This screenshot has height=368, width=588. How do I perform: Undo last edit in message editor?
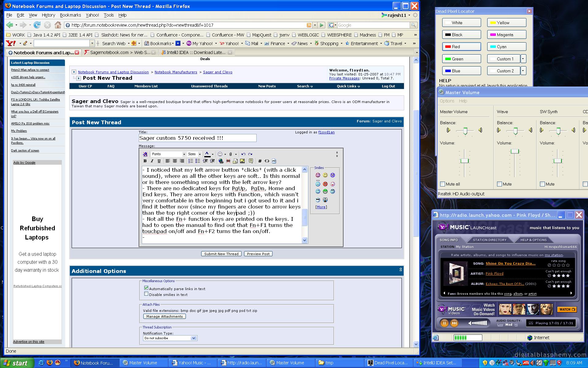[x=243, y=154]
